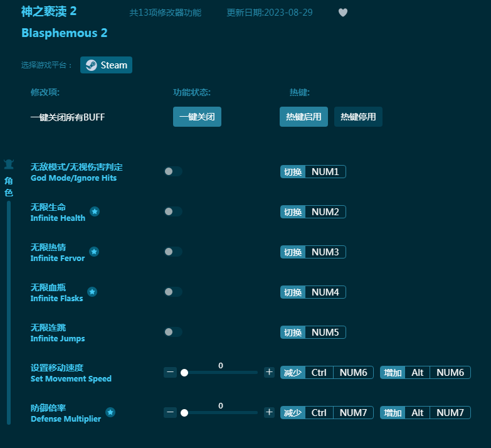This screenshot has width=491, height=448.
Task: Click the 一键关闭 button
Action: 198,117
